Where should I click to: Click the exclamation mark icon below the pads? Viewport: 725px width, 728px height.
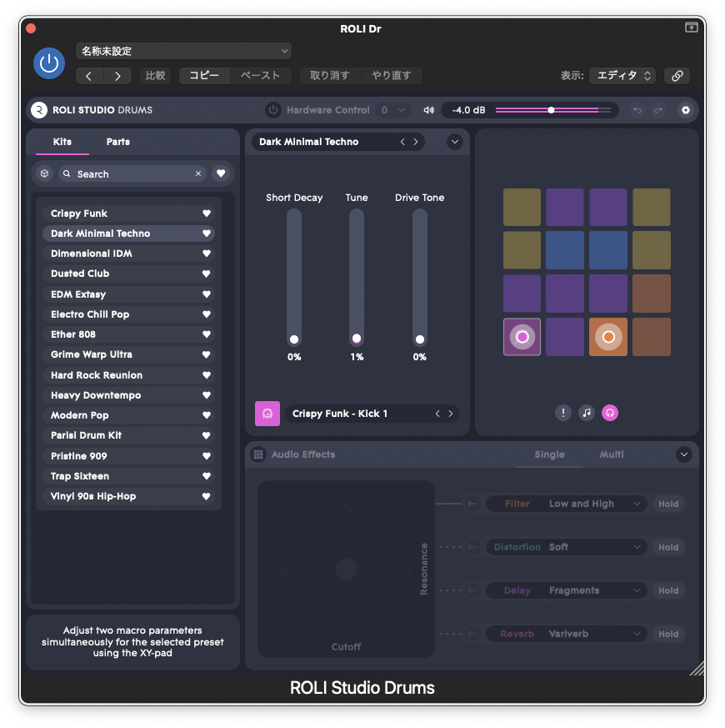coord(563,413)
